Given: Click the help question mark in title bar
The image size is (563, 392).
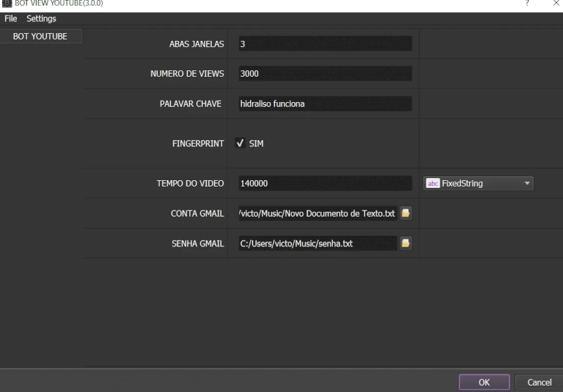Looking at the screenshot, I should [x=526, y=4].
